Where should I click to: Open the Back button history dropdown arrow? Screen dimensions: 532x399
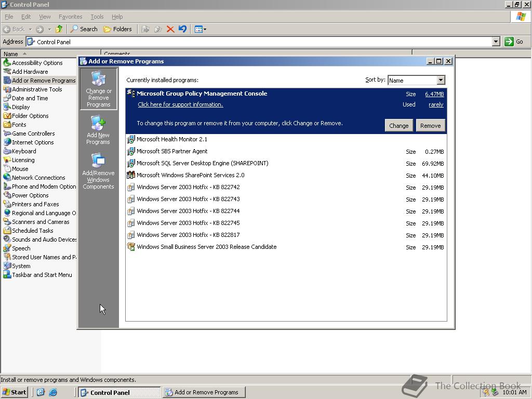[30, 29]
